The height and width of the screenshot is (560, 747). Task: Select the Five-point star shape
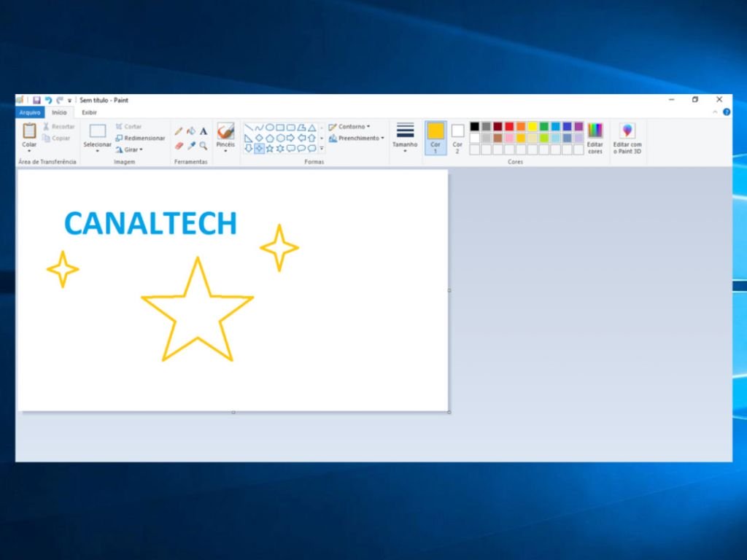[270, 149]
